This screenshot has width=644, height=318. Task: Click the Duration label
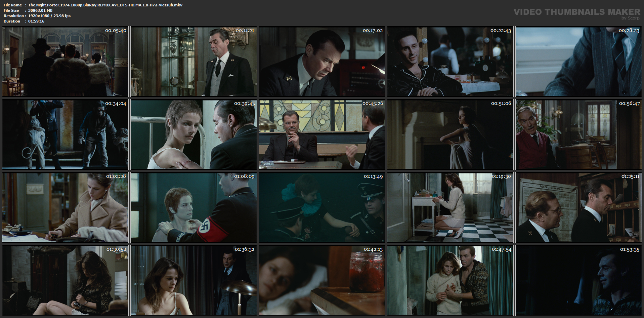[x=12, y=21]
